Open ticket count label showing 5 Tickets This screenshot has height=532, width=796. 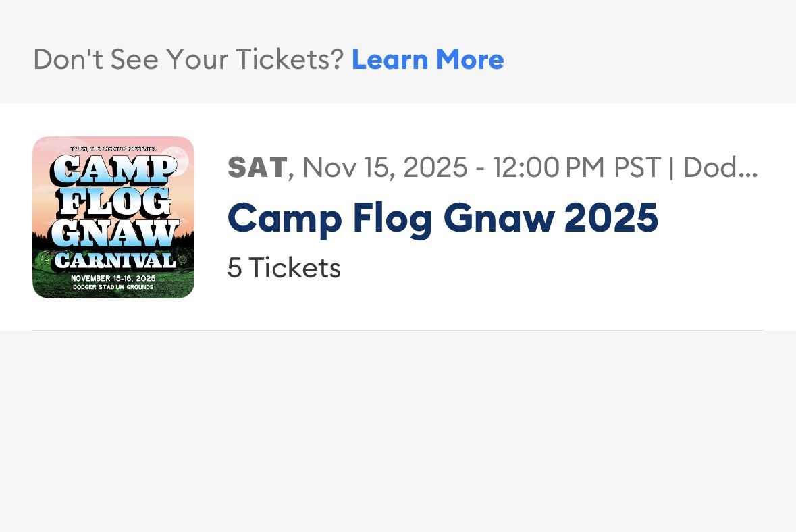tap(284, 268)
